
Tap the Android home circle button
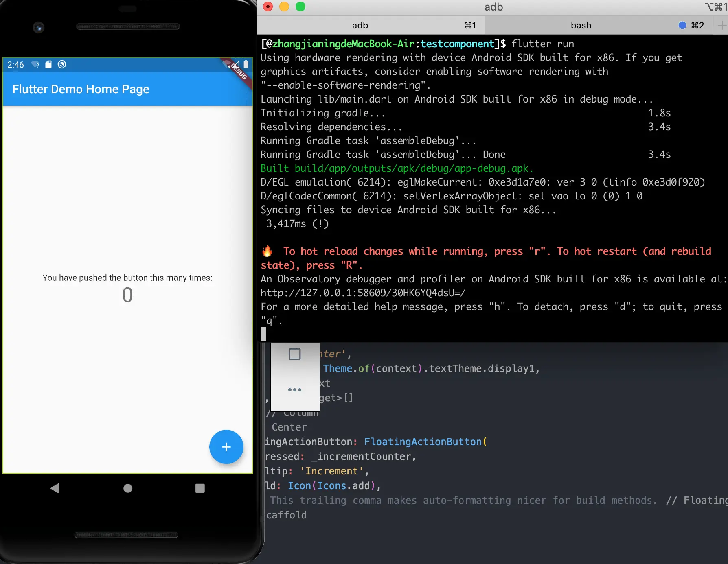[x=128, y=488]
